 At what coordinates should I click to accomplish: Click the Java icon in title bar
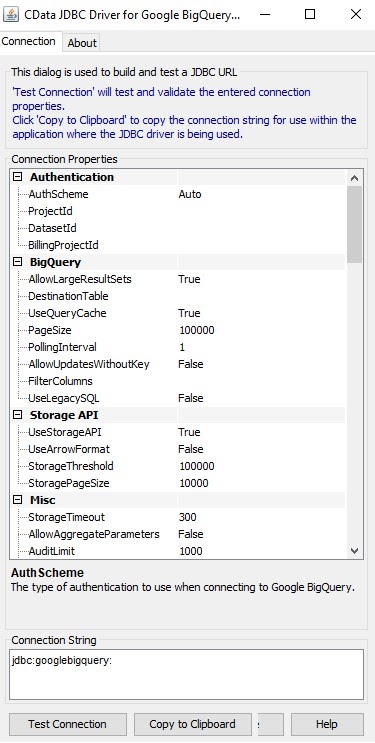11,14
